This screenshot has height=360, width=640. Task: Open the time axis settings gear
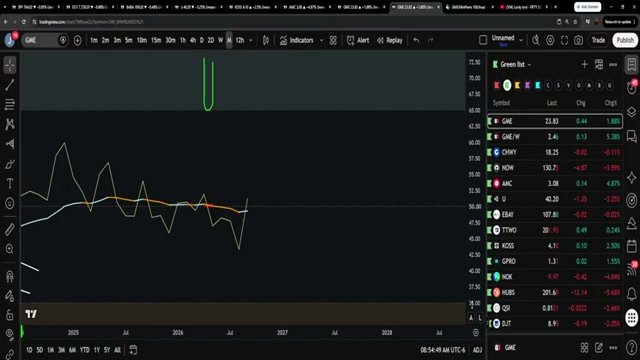pyautogui.click(x=476, y=333)
